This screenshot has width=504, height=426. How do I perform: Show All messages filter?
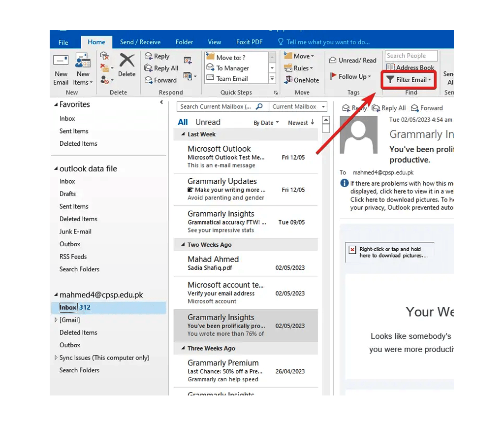click(x=183, y=122)
